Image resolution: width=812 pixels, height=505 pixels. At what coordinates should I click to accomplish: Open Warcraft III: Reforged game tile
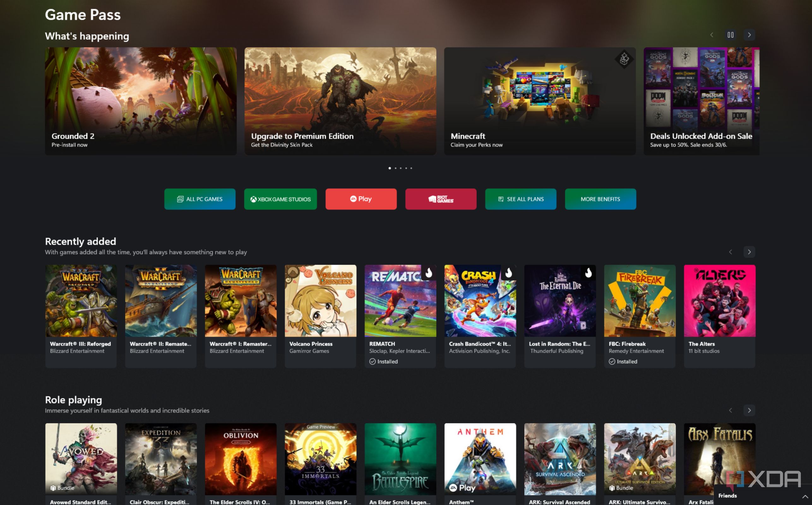coord(81,316)
